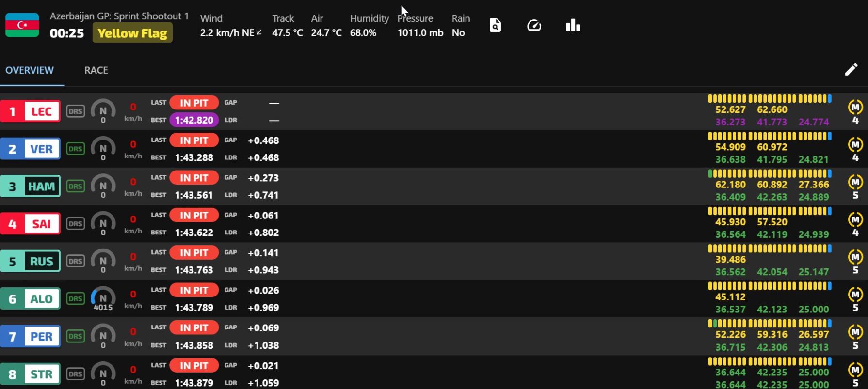This screenshot has width=868, height=389.
Task: Click LEC's purple best lap 1:42.820
Action: pos(194,120)
